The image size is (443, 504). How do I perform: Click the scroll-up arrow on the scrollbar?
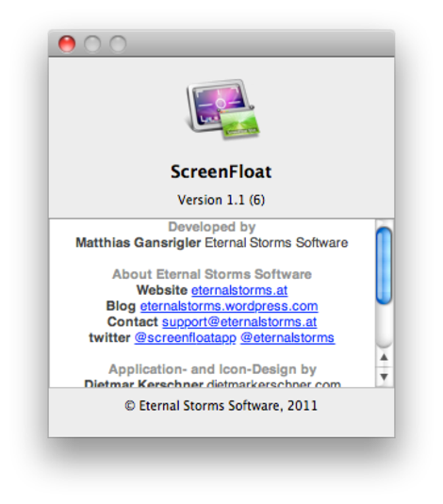pos(384,357)
